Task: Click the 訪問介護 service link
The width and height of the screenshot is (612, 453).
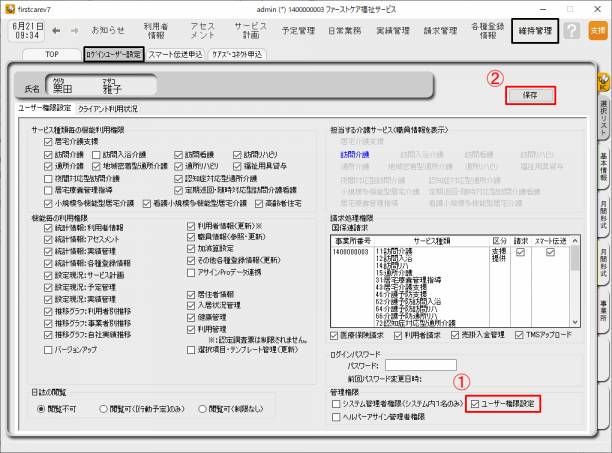Action: 354,155
